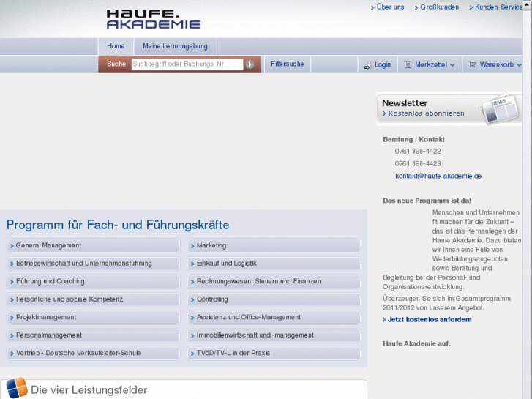
Task: Click the search submit arrow button
Action: pyautogui.click(x=250, y=64)
